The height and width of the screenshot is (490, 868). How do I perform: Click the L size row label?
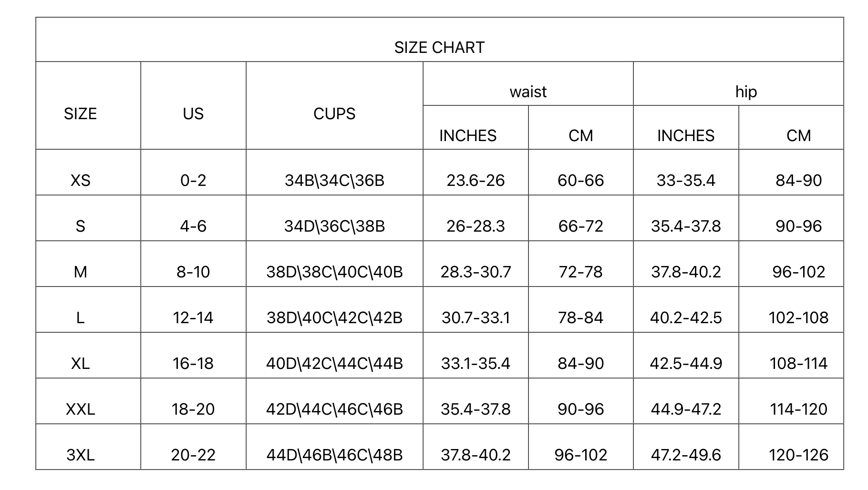pyautogui.click(x=80, y=317)
